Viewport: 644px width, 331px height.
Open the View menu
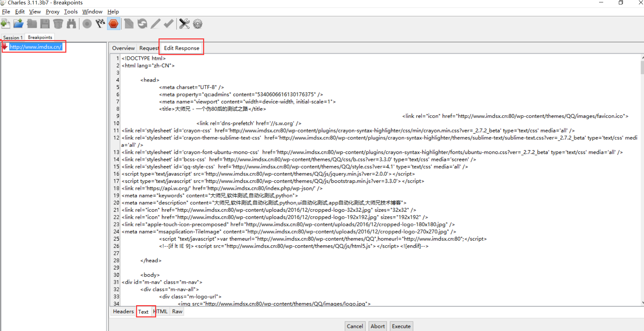pos(35,12)
